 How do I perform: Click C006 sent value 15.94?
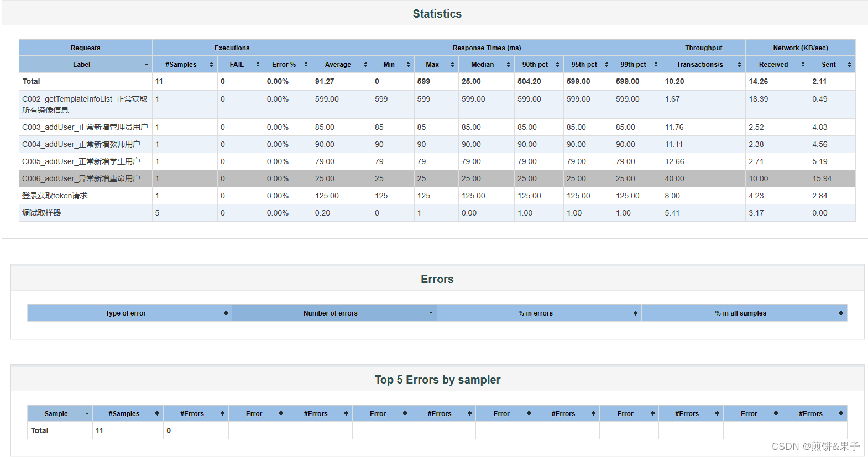point(822,178)
